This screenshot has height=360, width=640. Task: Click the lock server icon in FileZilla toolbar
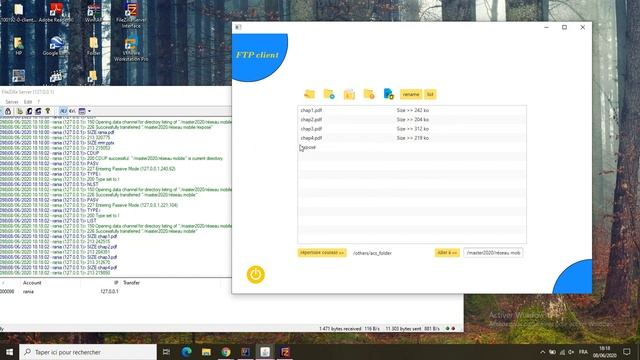[x=8, y=111]
